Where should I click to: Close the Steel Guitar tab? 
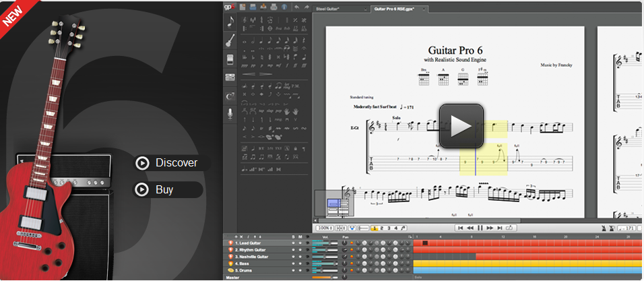(366, 9)
